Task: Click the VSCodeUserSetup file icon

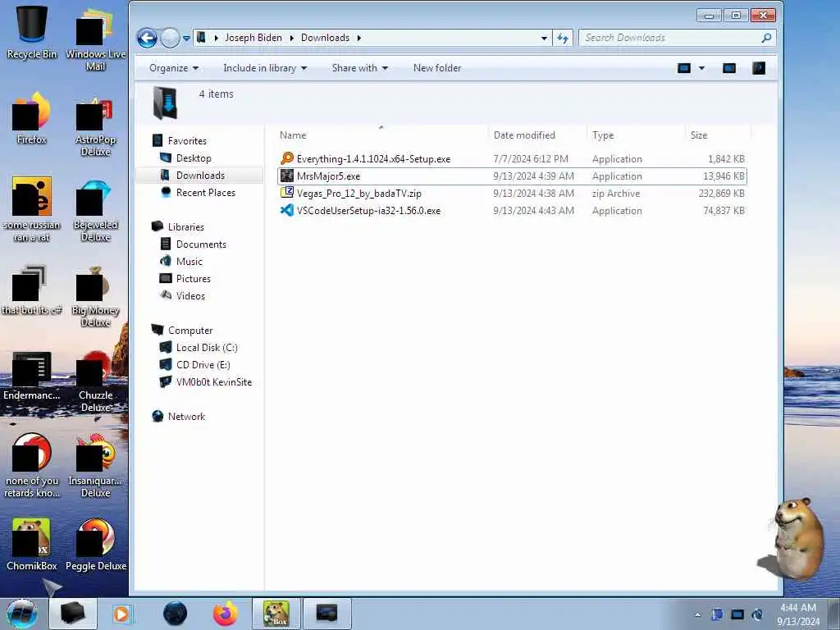Action: coord(287,210)
